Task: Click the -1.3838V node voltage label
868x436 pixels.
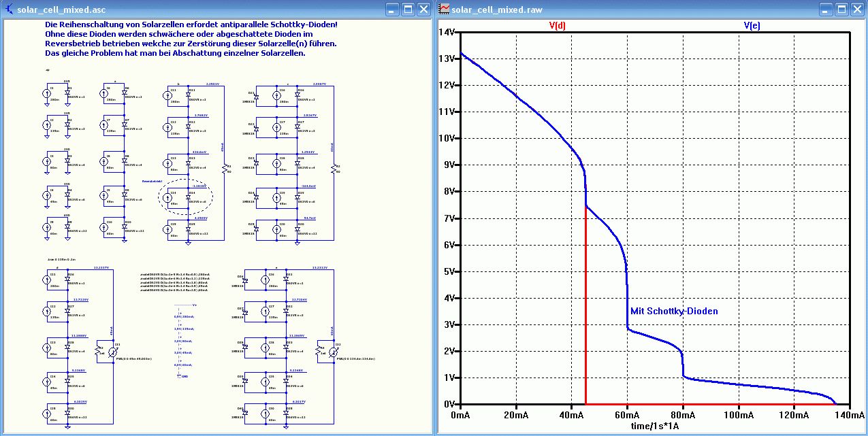Action: [198, 185]
